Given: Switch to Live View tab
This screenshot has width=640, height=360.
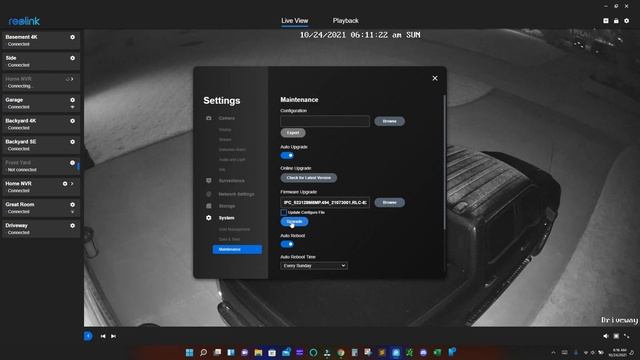Looking at the screenshot, I should click(x=294, y=20).
